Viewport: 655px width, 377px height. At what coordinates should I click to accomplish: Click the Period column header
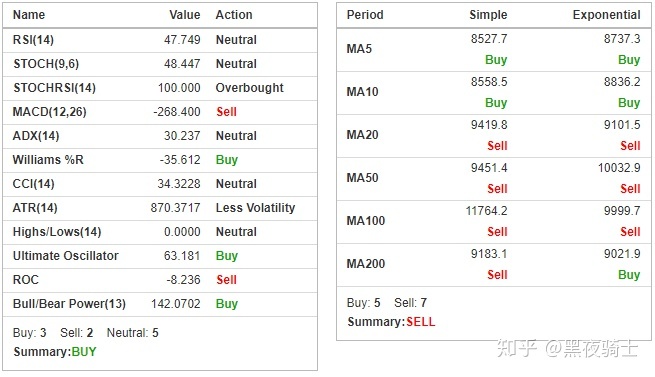point(365,15)
